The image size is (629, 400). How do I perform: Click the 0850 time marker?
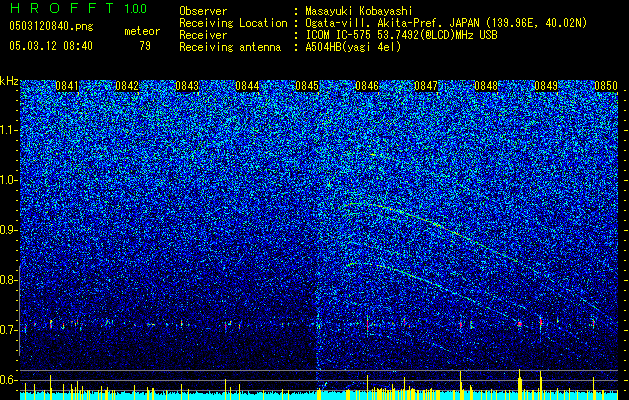point(606,86)
